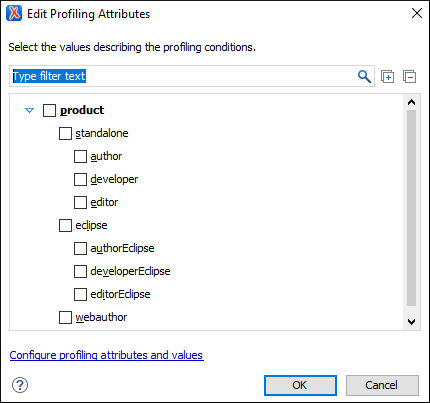Image resolution: width=430 pixels, height=403 pixels.
Task: Click the scrollbar down arrow
Action: coord(412,322)
